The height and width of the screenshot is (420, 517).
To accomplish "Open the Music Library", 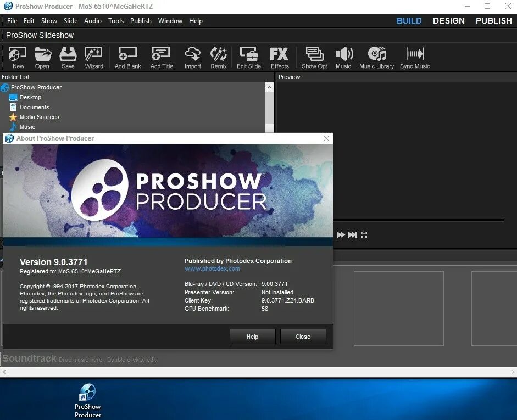I will [x=376, y=58].
